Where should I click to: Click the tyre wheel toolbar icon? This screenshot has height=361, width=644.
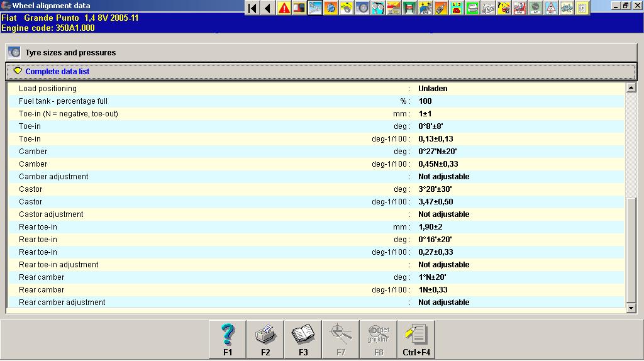pyautogui.click(x=362, y=8)
